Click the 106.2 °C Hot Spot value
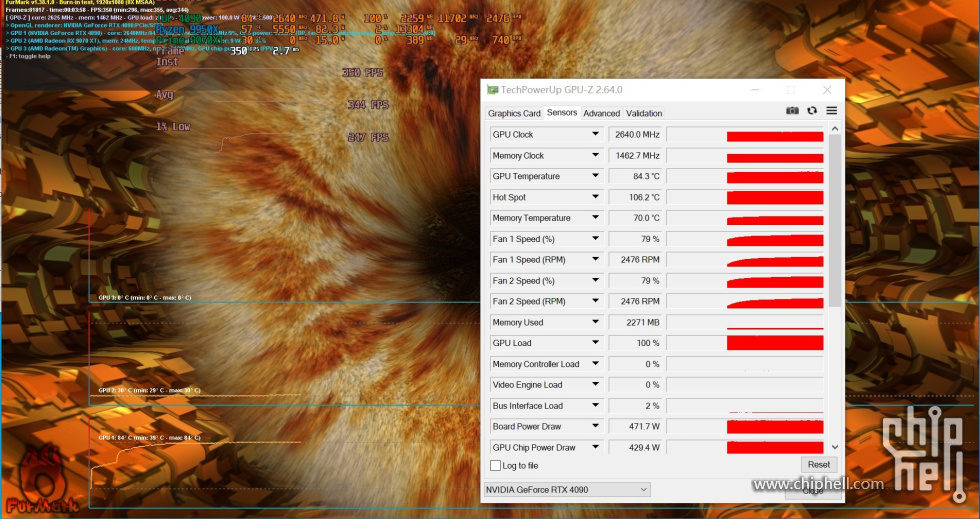This screenshot has width=980, height=519. click(636, 197)
